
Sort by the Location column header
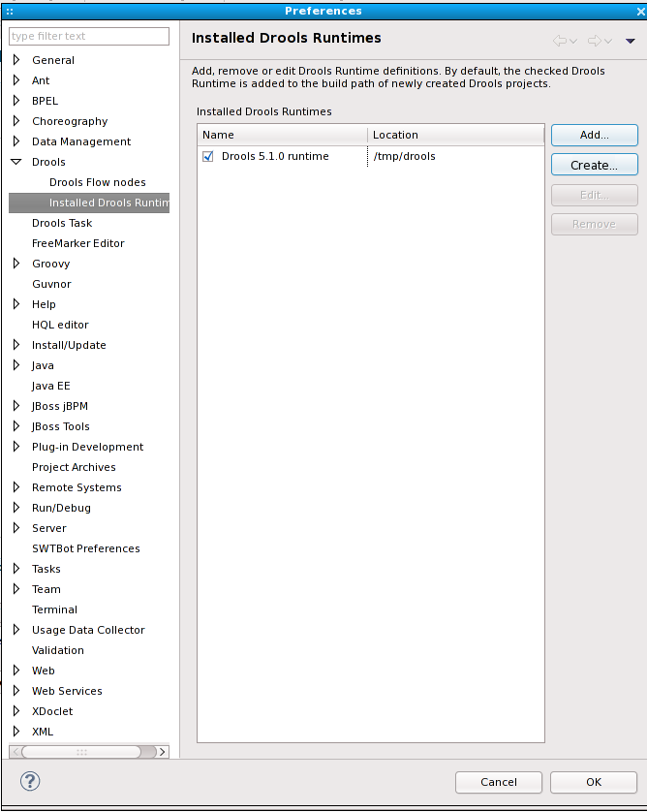455,135
